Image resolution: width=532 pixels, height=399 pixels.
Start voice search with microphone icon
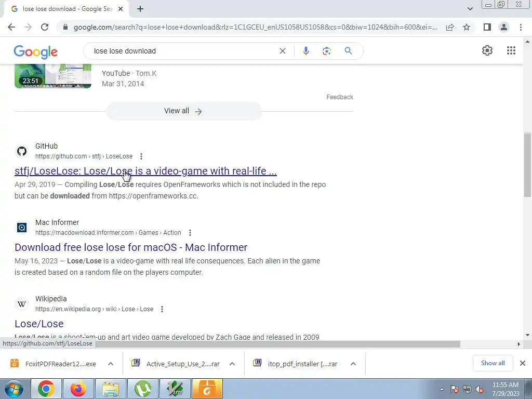pyautogui.click(x=305, y=51)
